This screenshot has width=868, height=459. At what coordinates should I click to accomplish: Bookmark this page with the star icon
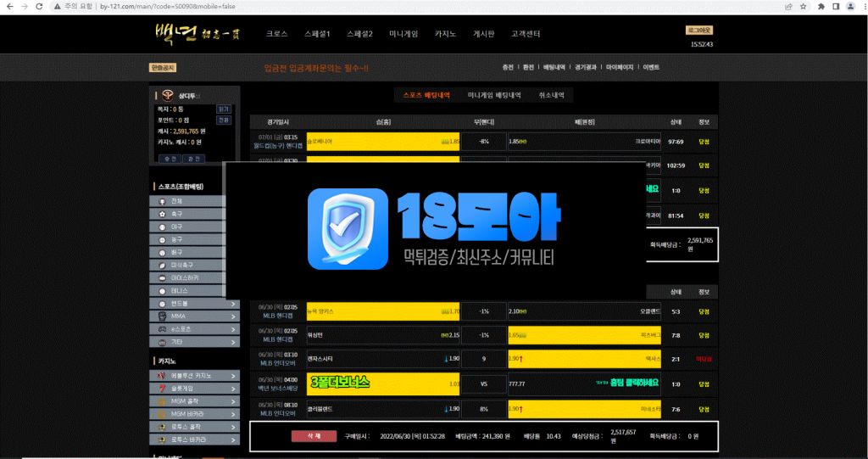[804, 7]
